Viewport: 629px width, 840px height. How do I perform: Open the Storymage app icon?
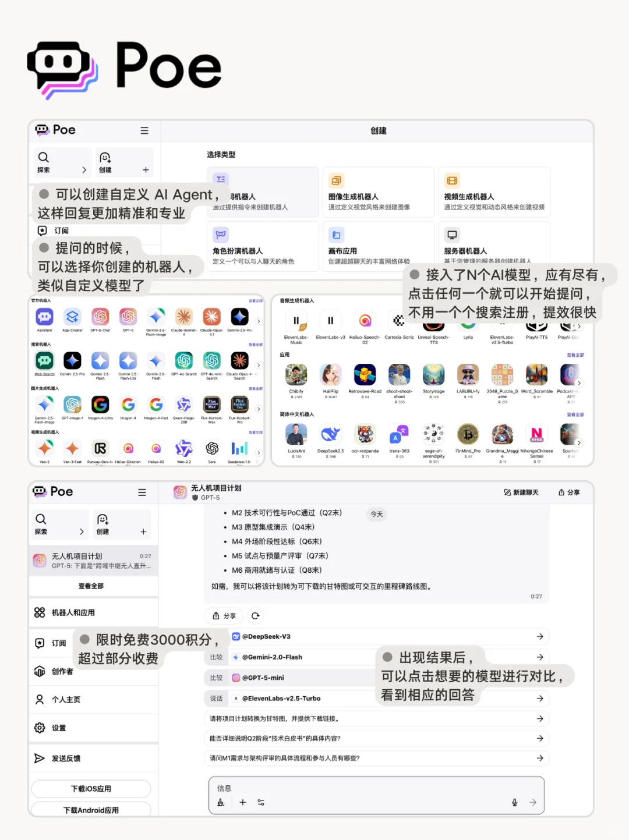click(433, 375)
